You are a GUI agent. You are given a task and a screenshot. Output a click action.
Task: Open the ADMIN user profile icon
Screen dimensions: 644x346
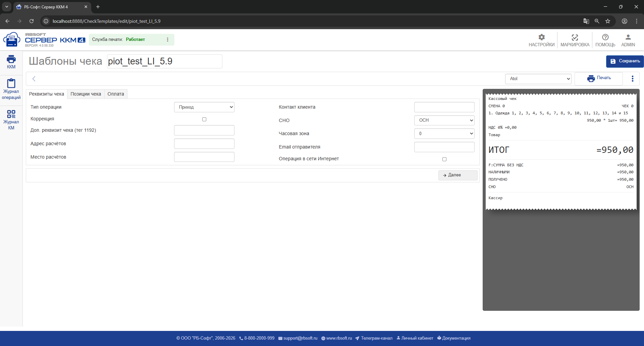pyautogui.click(x=628, y=37)
